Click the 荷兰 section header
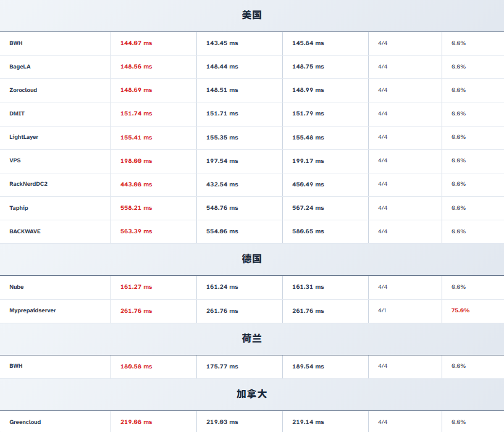 click(251, 339)
